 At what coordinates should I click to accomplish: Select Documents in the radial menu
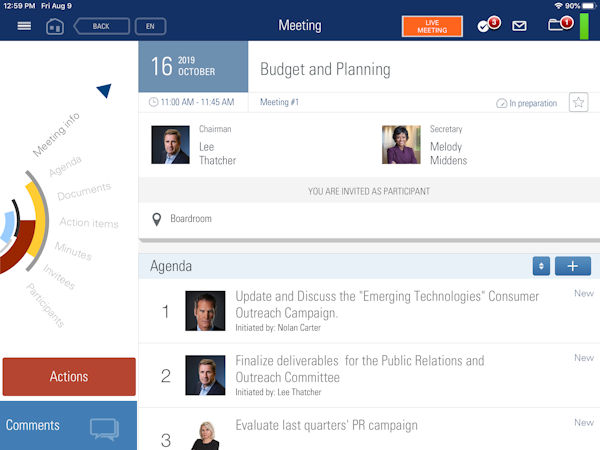point(84,192)
